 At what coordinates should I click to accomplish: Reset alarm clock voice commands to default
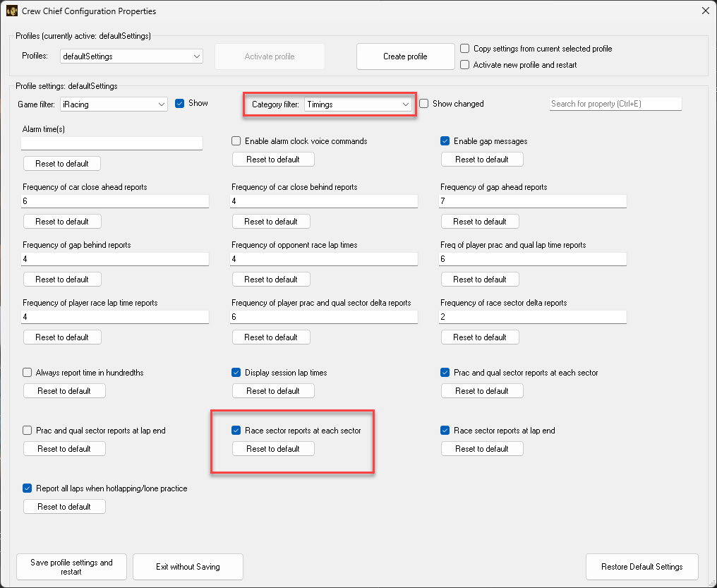coord(273,159)
